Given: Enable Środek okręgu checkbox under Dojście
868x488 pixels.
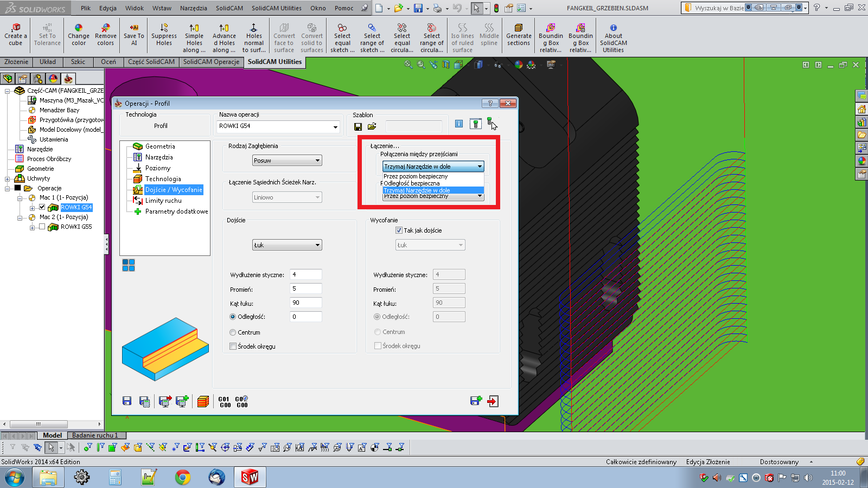Looking at the screenshot, I should pos(233,346).
